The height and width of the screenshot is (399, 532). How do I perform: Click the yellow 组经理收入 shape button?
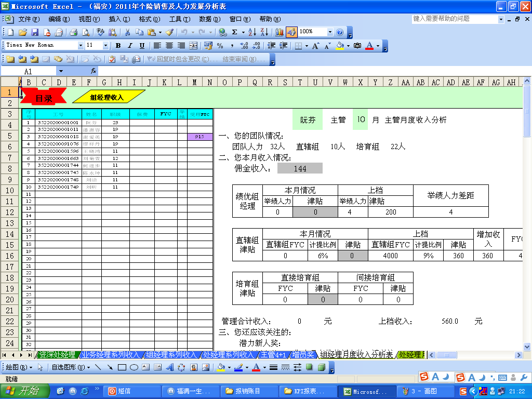click(x=109, y=96)
